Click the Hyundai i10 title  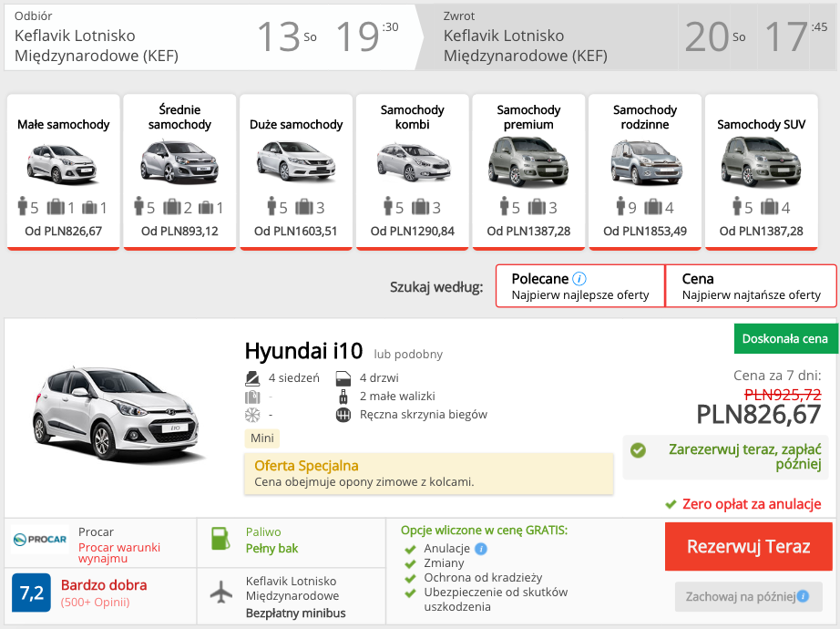click(303, 351)
